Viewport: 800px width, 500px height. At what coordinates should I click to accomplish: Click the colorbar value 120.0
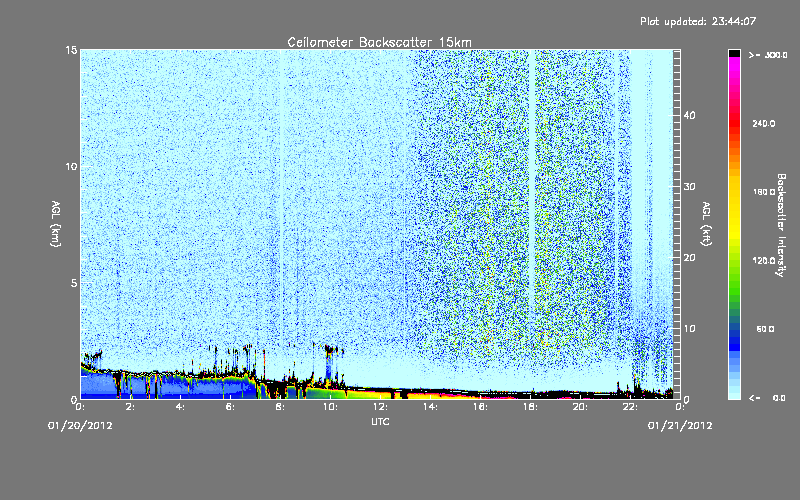(764, 261)
